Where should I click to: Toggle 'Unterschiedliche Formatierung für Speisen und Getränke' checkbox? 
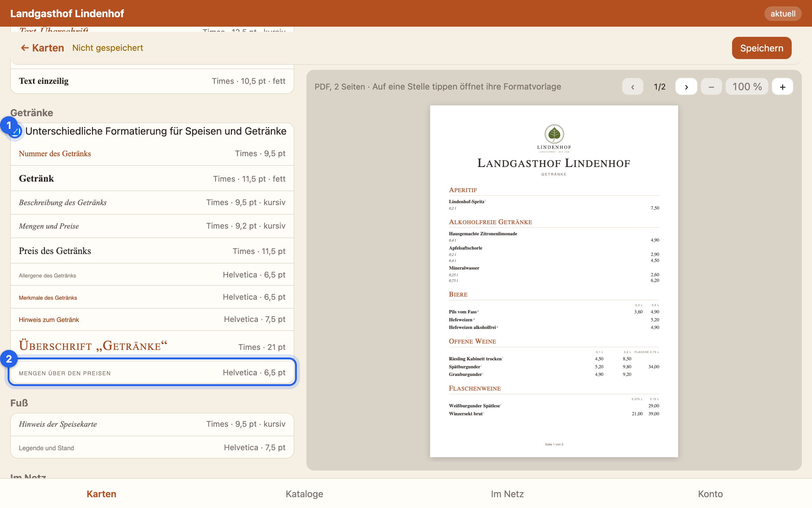point(16,131)
